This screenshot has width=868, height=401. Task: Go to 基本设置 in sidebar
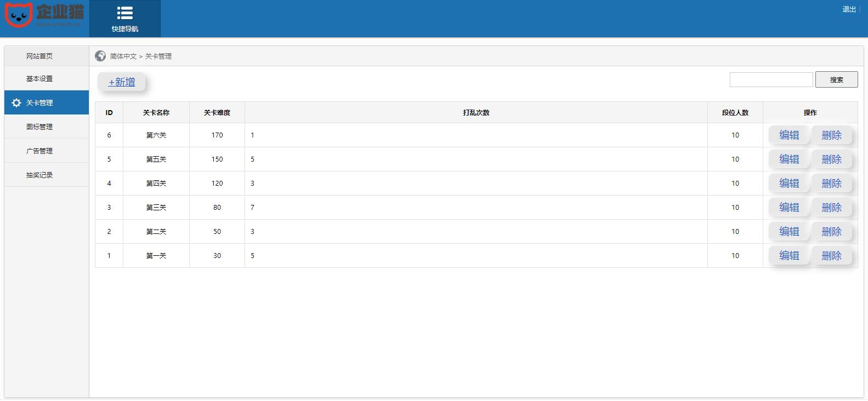tap(39, 79)
